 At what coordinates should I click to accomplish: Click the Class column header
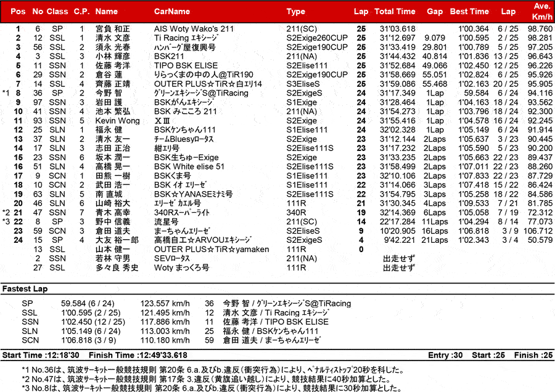(57, 11)
